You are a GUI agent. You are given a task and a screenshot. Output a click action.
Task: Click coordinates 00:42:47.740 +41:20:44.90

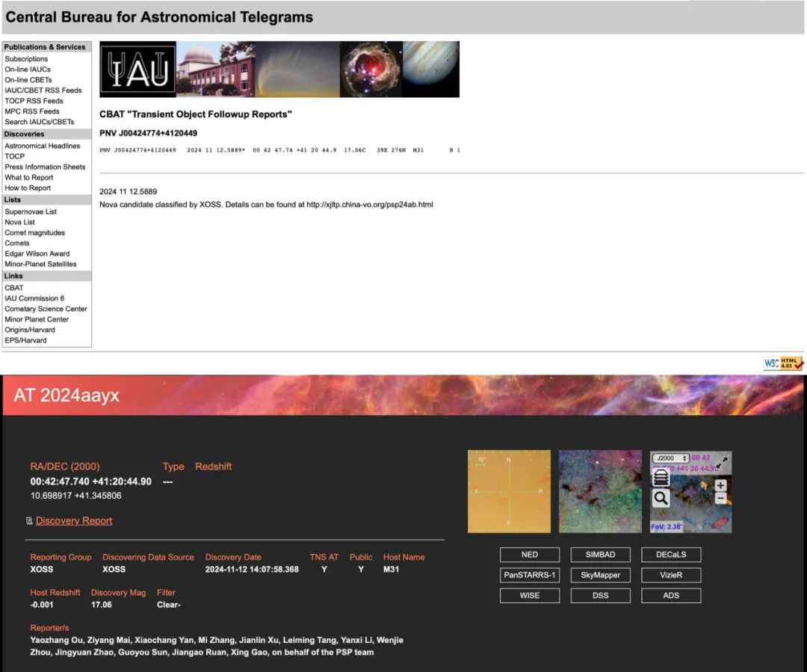pyautogui.click(x=90, y=481)
